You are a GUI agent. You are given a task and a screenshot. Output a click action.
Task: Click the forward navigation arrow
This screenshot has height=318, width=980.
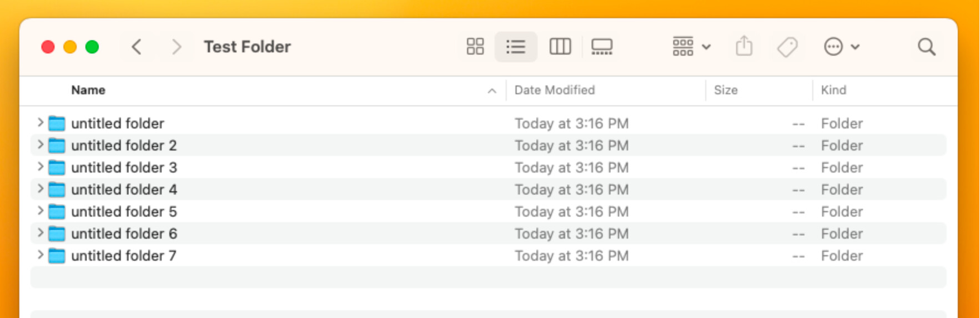point(177,47)
